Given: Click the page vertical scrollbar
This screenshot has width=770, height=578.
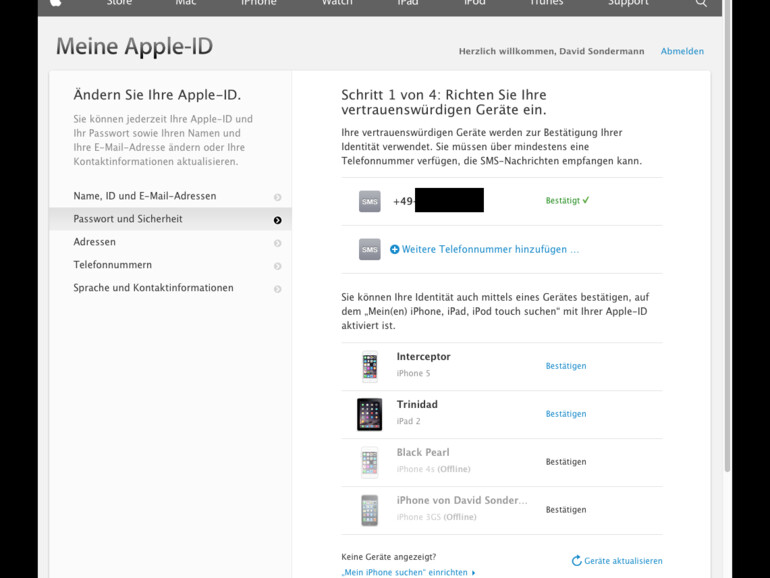Looking at the screenshot, I should pos(728,236).
